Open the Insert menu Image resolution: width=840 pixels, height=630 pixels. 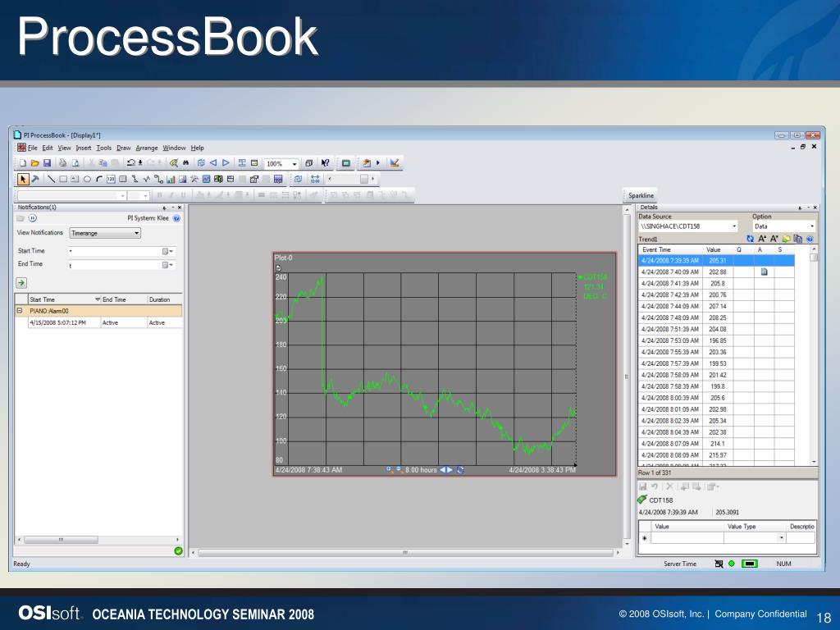pyautogui.click(x=84, y=148)
